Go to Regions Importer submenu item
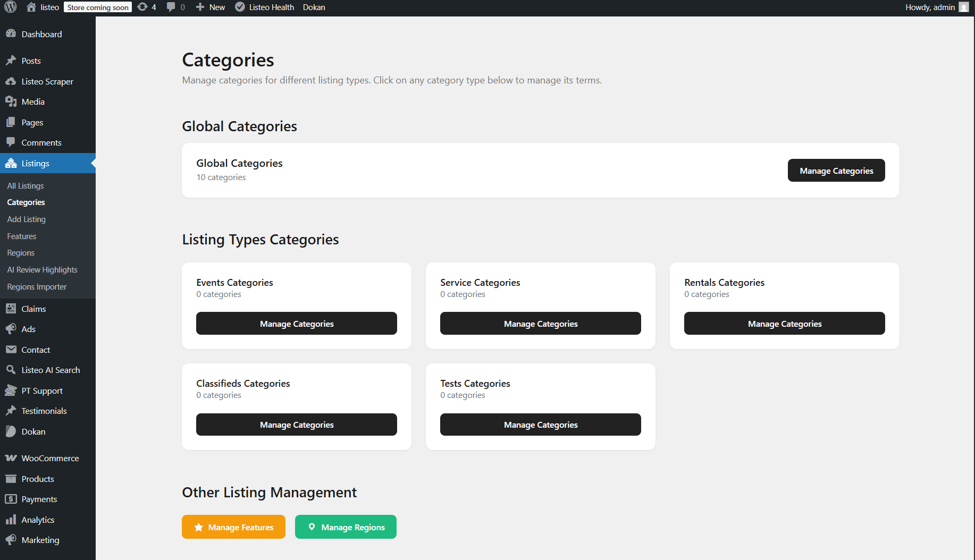This screenshot has height=560, width=975. 37,287
